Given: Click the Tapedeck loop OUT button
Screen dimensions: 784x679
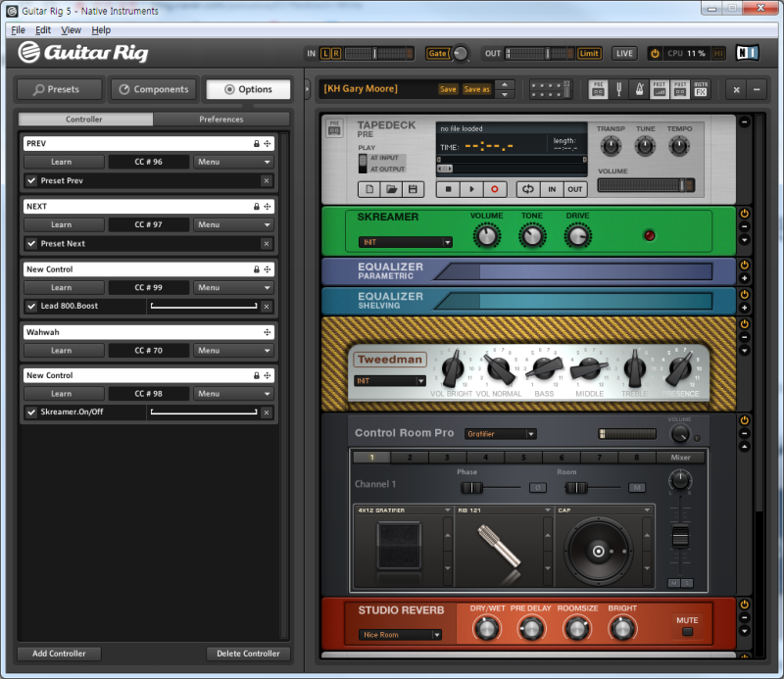Looking at the screenshot, I should pyautogui.click(x=575, y=189).
